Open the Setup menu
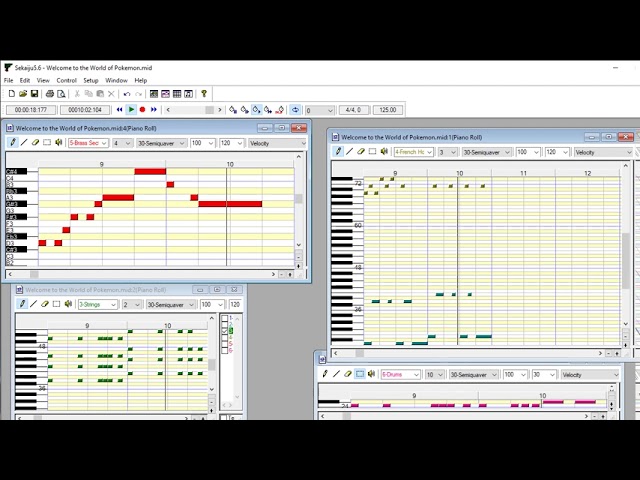 pyautogui.click(x=91, y=80)
